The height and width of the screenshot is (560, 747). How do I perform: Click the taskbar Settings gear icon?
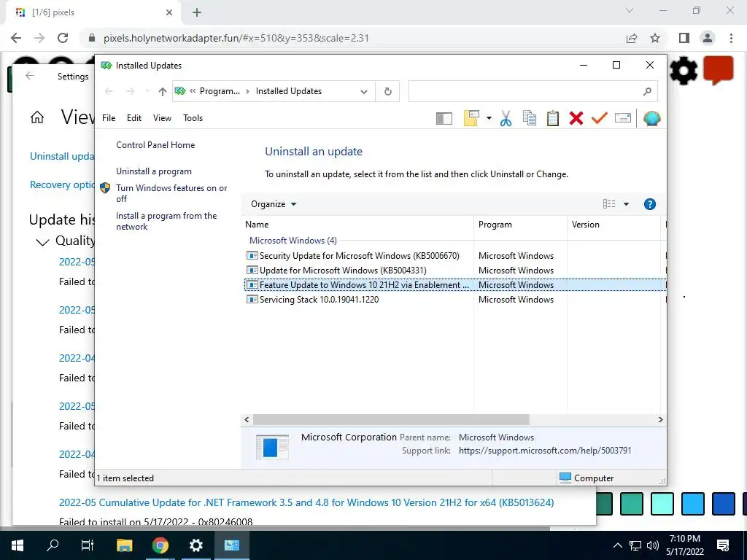click(x=196, y=545)
